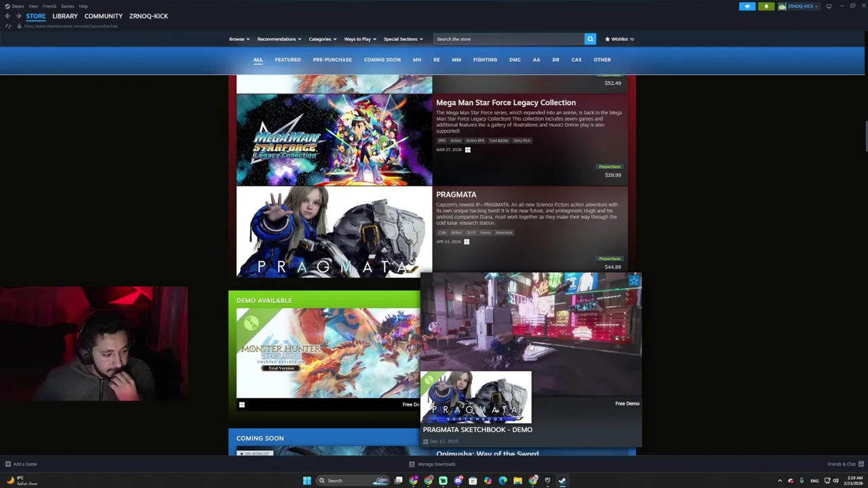Click in the Search the store field
Image resolution: width=868 pixels, height=488 pixels.
(509, 39)
